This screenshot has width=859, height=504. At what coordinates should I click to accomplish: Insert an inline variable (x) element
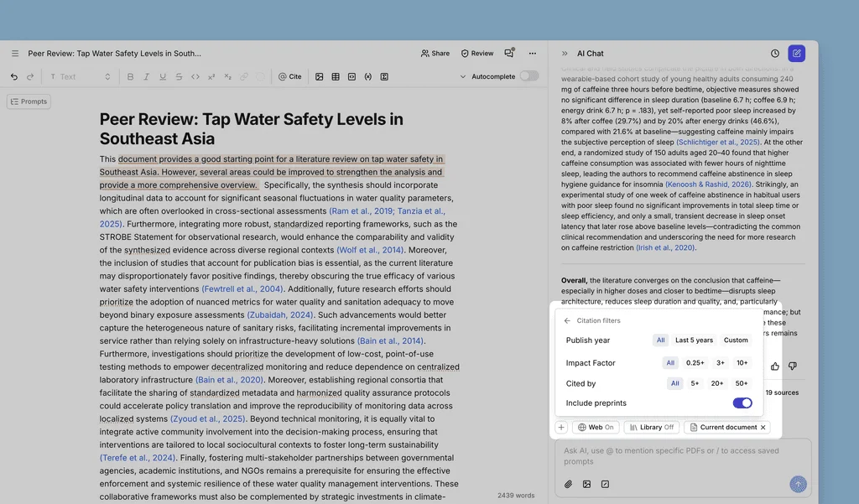pyautogui.click(x=368, y=76)
